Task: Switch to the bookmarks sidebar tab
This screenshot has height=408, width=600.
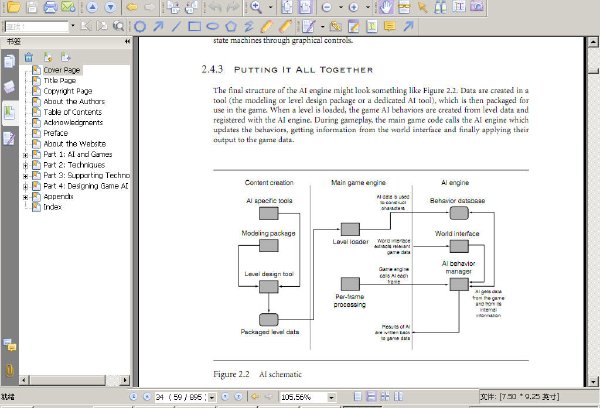Action: (x=9, y=113)
